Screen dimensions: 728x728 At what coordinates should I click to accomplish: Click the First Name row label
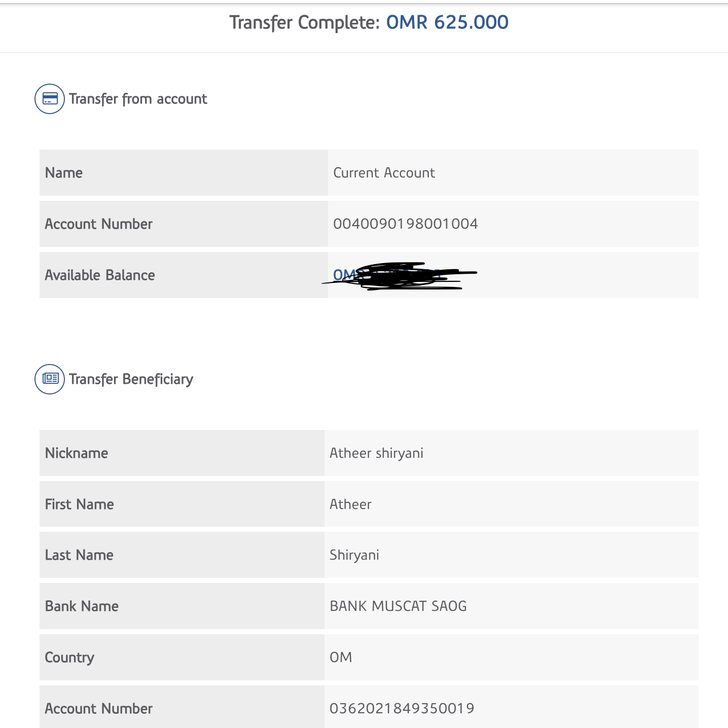coord(79,504)
